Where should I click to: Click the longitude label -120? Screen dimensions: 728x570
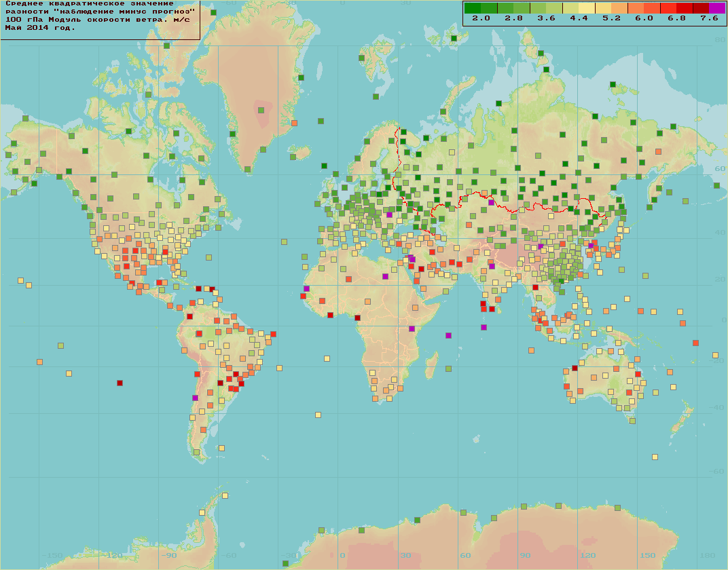coord(112,555)
